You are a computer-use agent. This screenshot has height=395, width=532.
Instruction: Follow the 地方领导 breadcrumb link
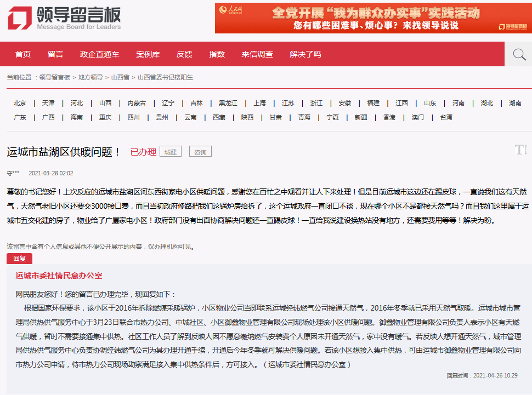click(90, 77)
